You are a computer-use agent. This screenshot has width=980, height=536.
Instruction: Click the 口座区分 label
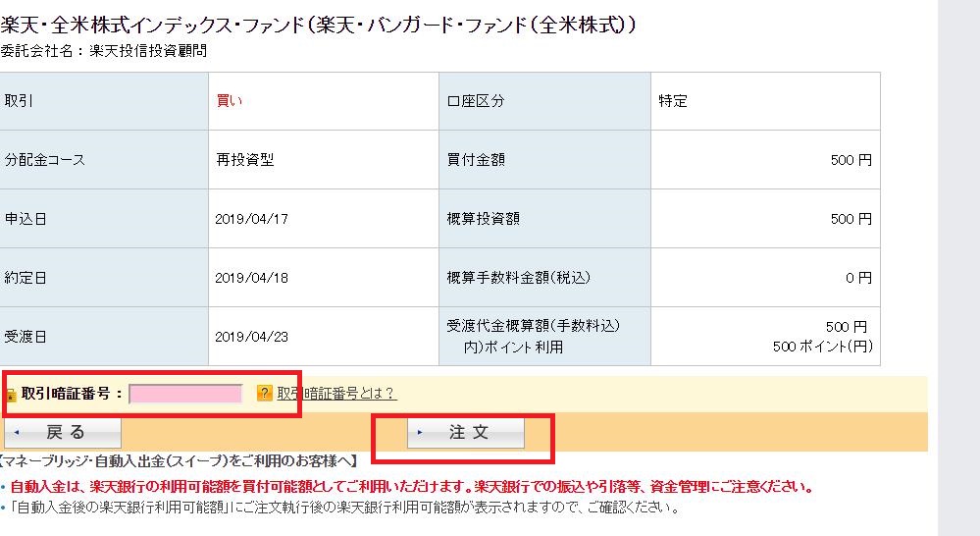pos(476,101)
